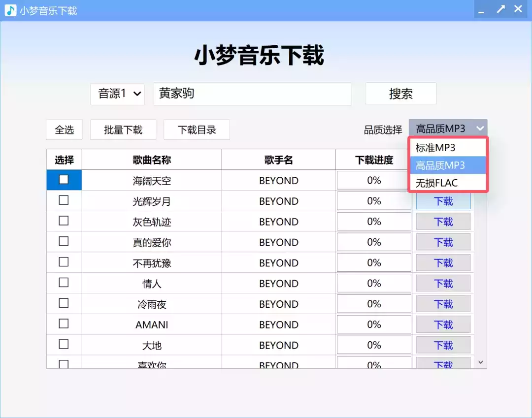Viewport: 532px width, 418px height.
Task: Click the 0% progress bar for 灰色轨迹
Action: point(374,222)
